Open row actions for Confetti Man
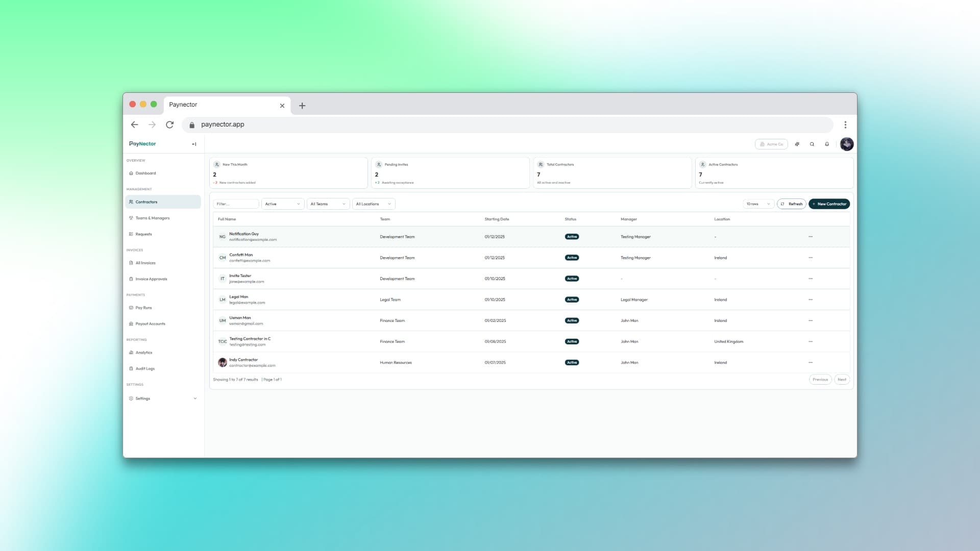 [810, 258]
